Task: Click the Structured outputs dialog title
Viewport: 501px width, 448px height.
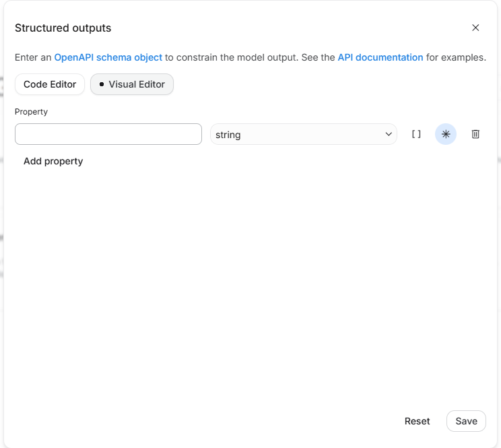Action: 63,28
